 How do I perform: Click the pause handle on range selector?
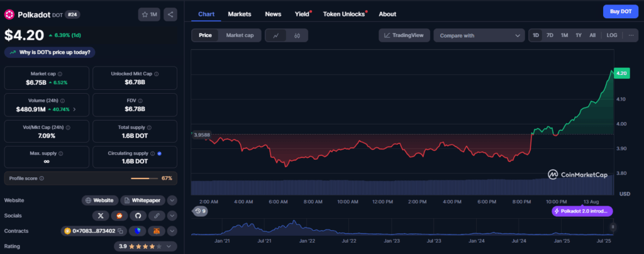click(x=613, y=226)
